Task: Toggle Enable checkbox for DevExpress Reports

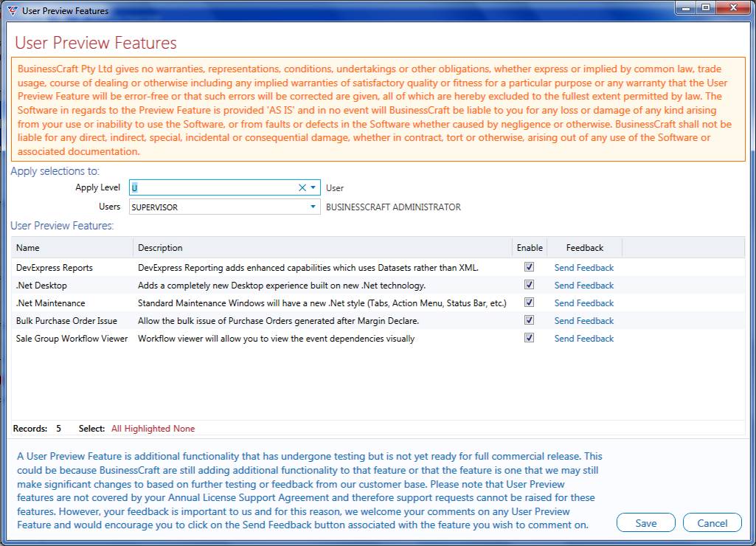Action: click(x=529, y=267)
